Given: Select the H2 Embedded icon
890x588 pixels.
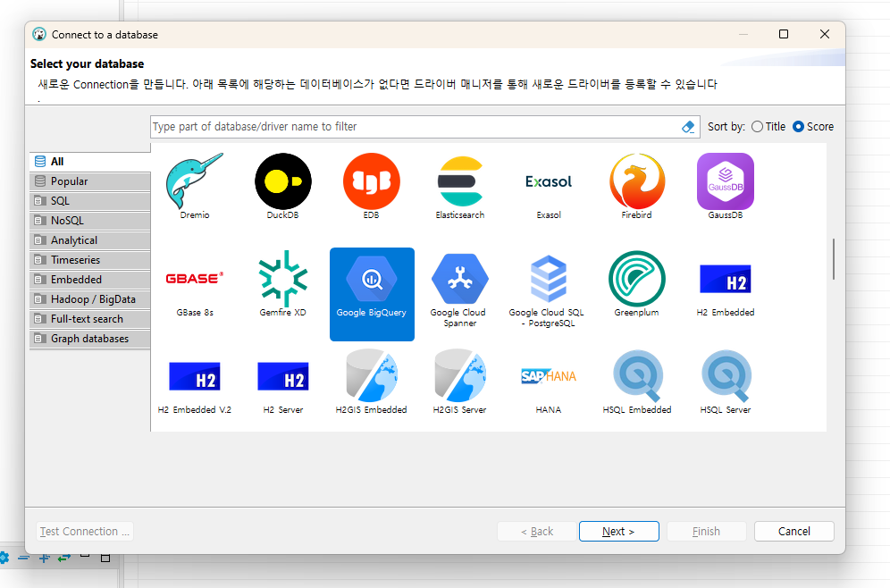Looking at the screenshot, I should point(726,279).
